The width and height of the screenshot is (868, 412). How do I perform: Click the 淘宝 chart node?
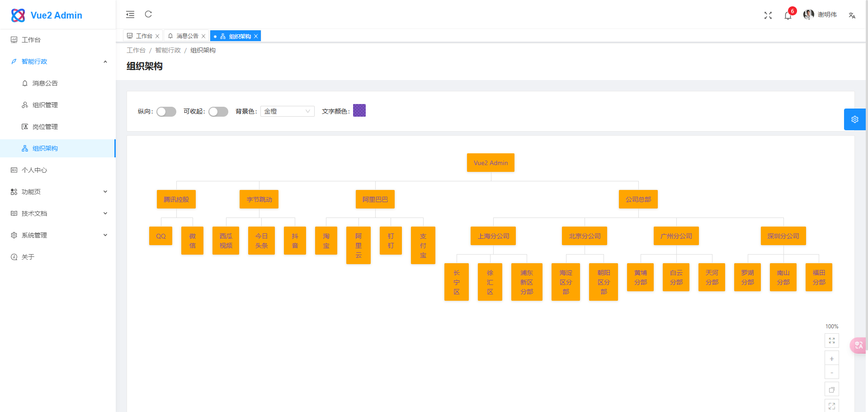point(326,241)
